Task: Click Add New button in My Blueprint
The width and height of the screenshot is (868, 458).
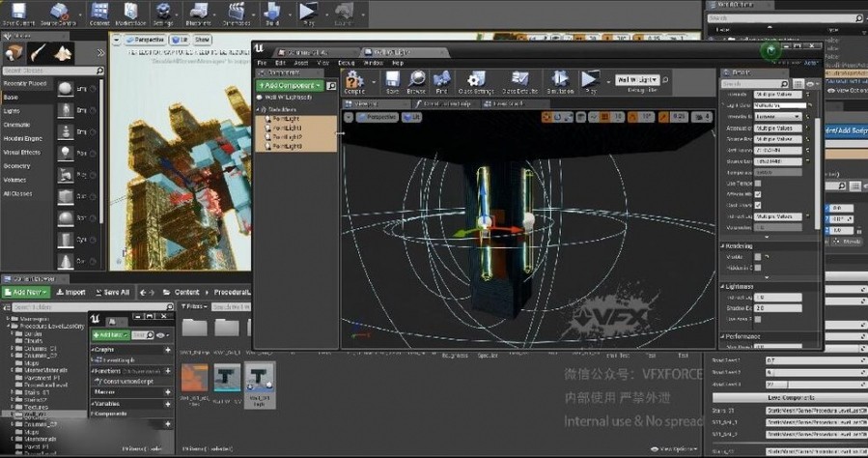Action: pos(110,335)
